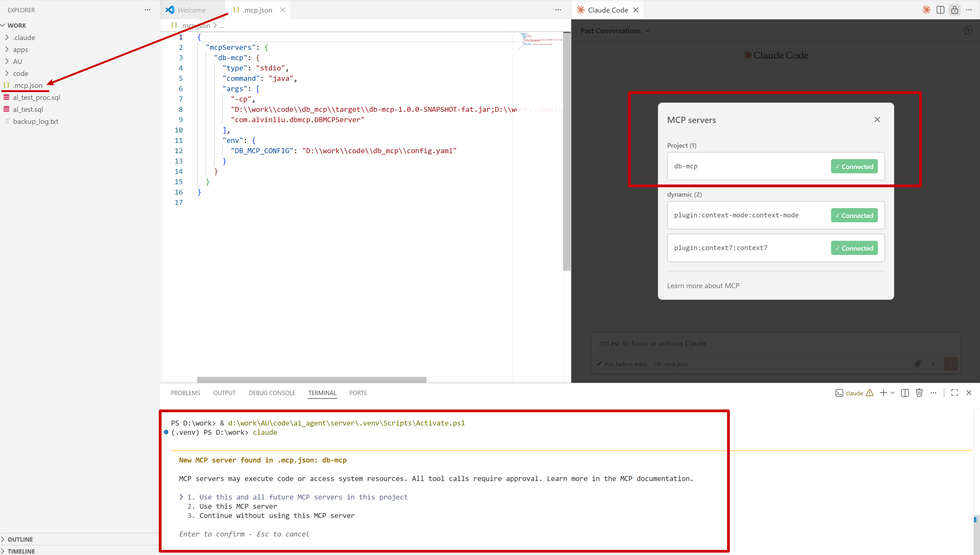Close the MCP servers dialog

click(x=877, y=119)
